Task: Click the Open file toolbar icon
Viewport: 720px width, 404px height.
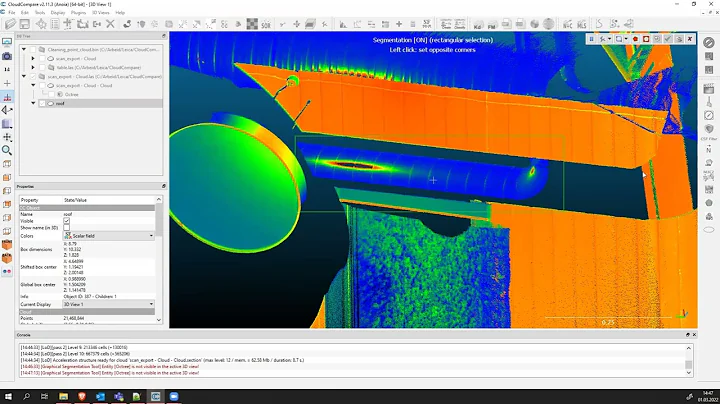Action: click(10, 24)
